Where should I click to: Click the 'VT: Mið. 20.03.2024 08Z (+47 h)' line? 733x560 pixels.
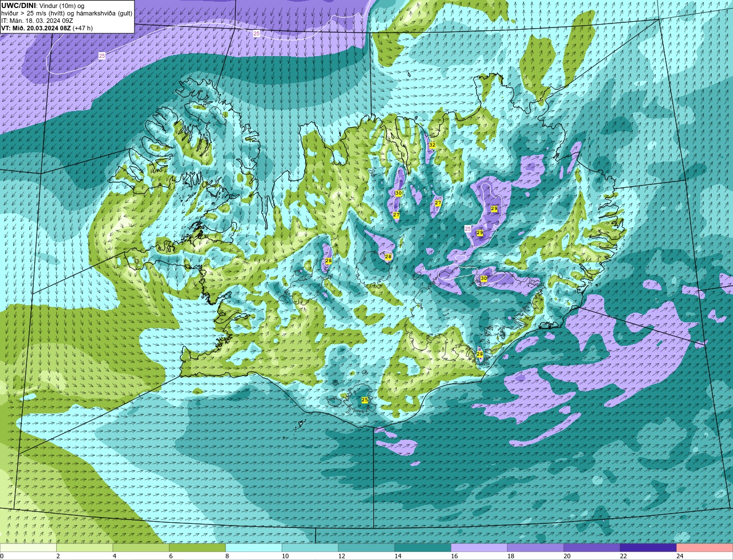[x=47, y=28]
